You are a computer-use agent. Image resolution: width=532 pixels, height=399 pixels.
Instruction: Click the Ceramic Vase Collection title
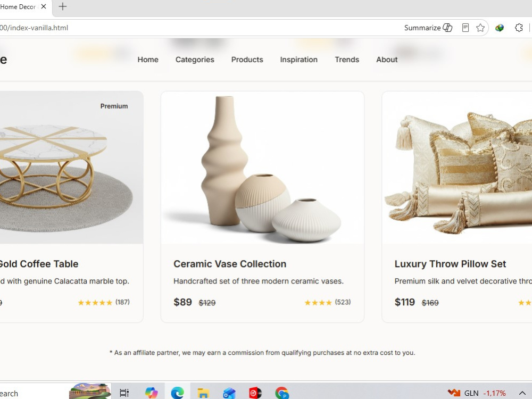(230, 264)
